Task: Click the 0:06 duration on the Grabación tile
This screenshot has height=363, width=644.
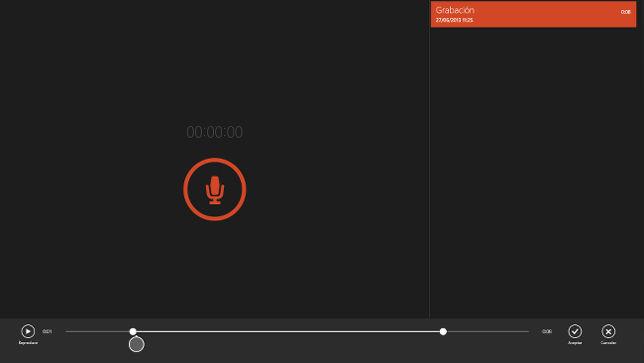Action: pos(625,12)
